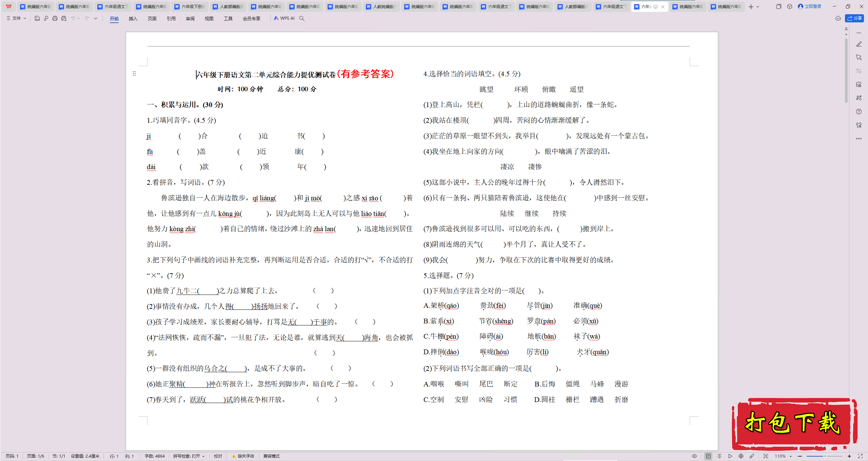Switch to web layout globe view
This screenshot has width=868, height=461.
click(x=741, y=456)
